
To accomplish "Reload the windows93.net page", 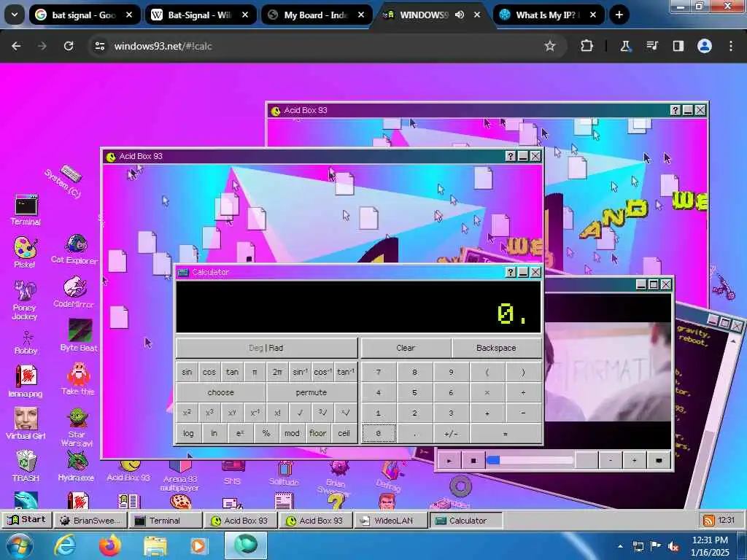I will [x=69, y=46].
